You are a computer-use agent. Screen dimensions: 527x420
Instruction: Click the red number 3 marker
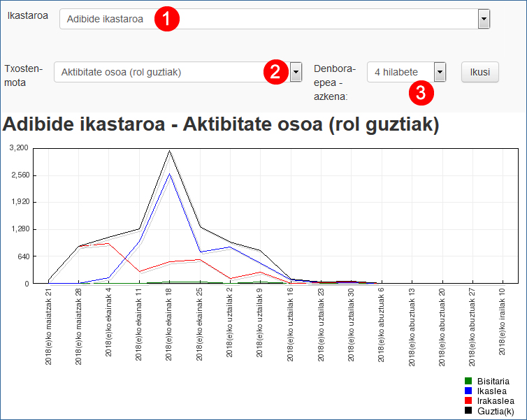(x=420, y=92)
